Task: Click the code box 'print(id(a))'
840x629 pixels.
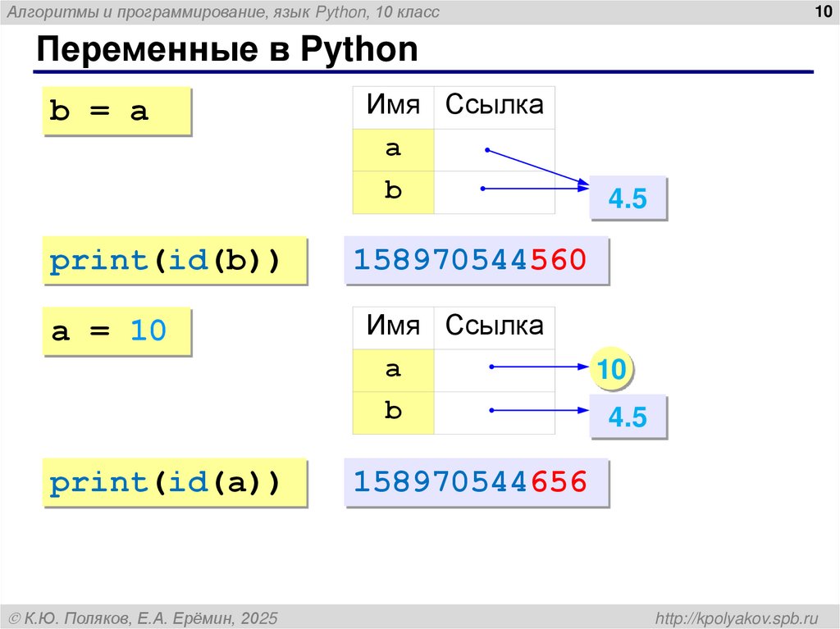Action: click(175, 482)
